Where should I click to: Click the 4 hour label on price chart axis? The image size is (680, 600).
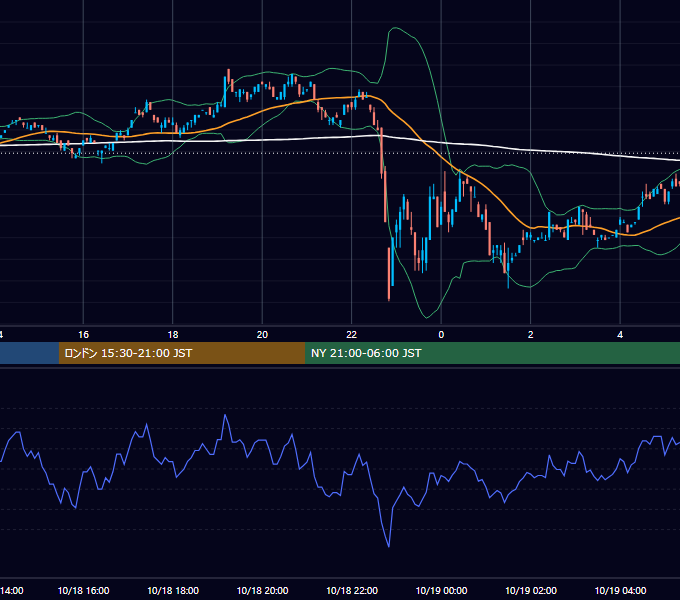620,335
